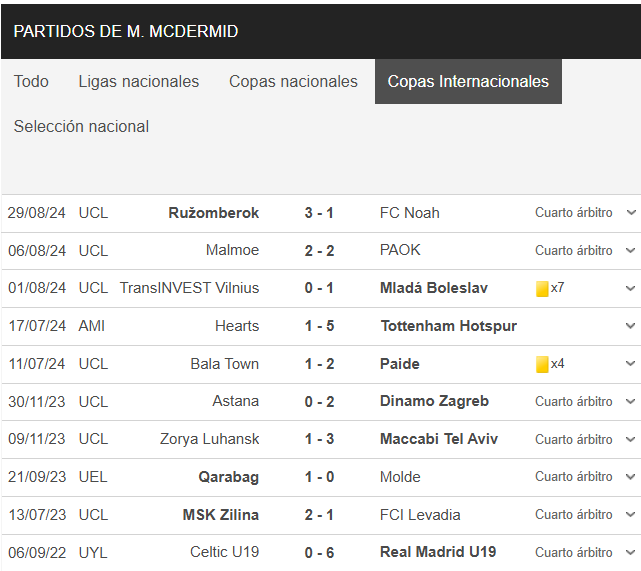Open Tottenham Hotspur team link
This screenshot has height=571, width=641.
coord(448,326)
